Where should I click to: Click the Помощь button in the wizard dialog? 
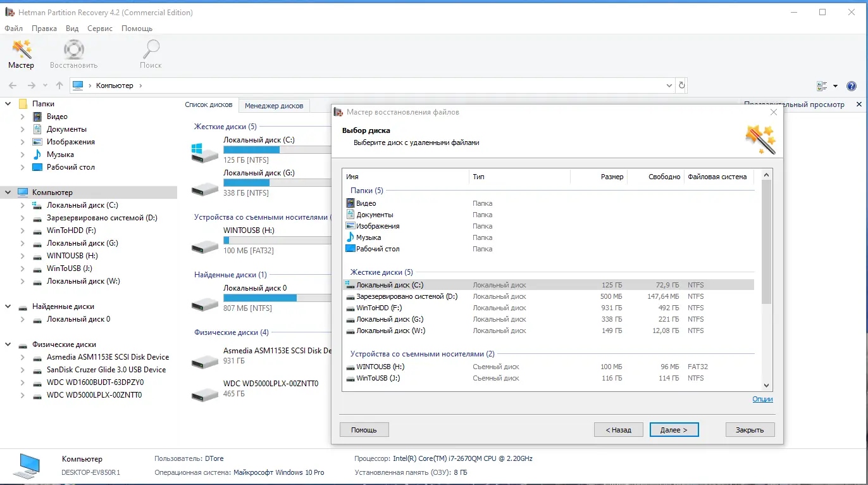pyautogui.click(x=364, y=430)
